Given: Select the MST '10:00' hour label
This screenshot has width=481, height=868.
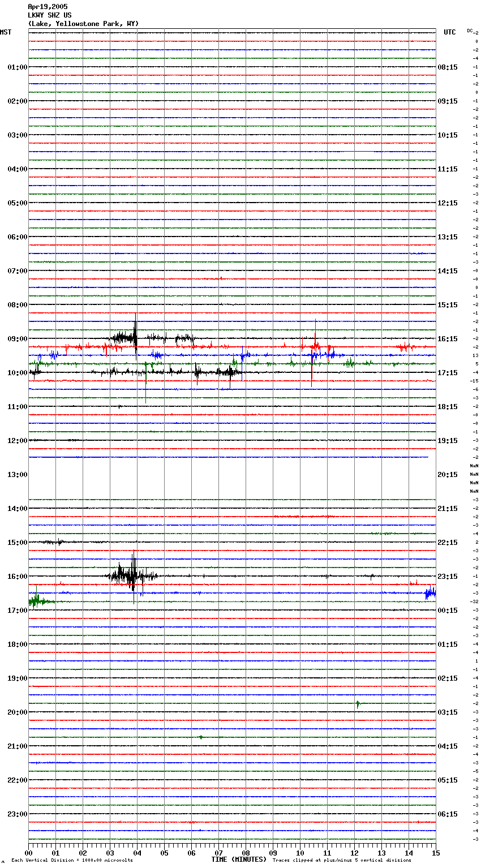Looking at the screenshot, I should pyautogui.click(x=18, y=373).
